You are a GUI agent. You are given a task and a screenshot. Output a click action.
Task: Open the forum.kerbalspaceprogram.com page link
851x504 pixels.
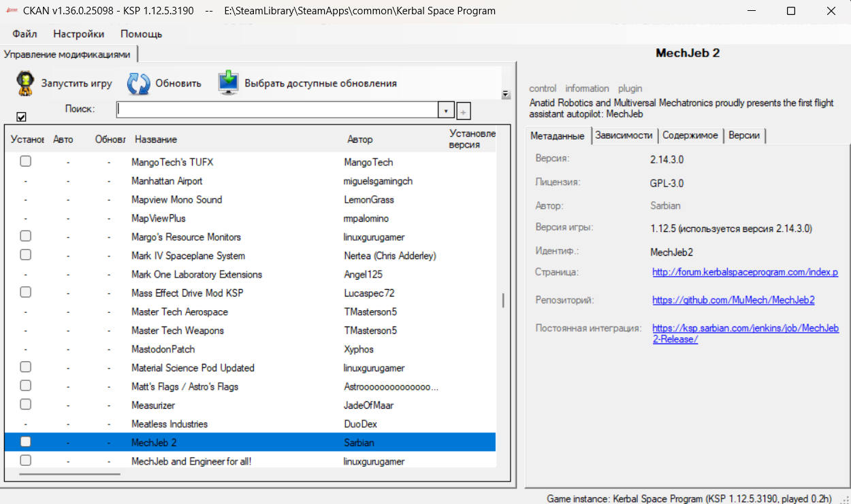(x=745, y=272)
